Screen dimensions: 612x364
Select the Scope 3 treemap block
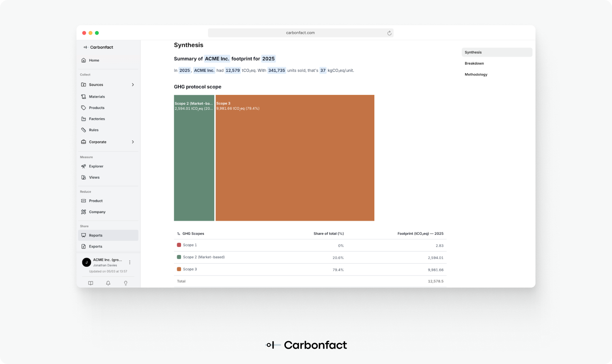tap(295, 158)
